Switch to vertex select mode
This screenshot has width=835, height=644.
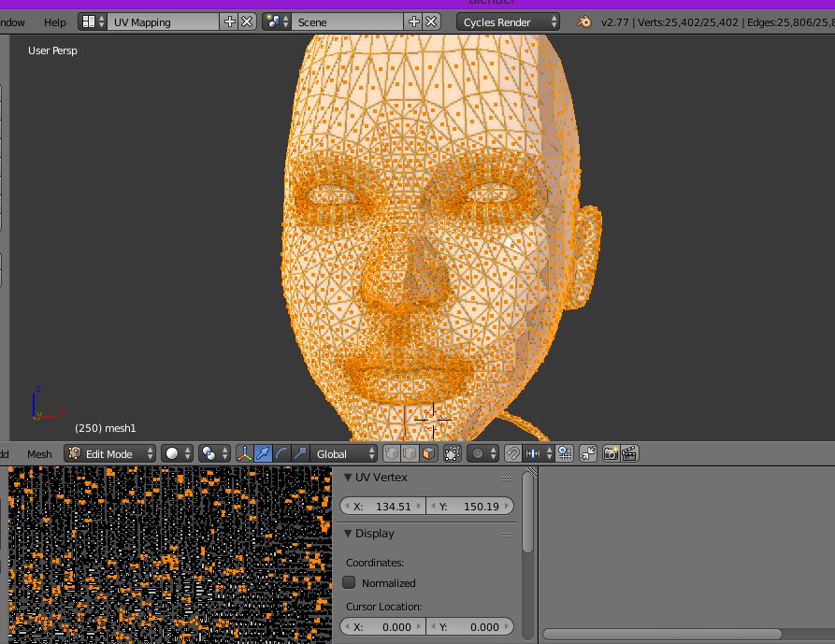pos(390,453)
